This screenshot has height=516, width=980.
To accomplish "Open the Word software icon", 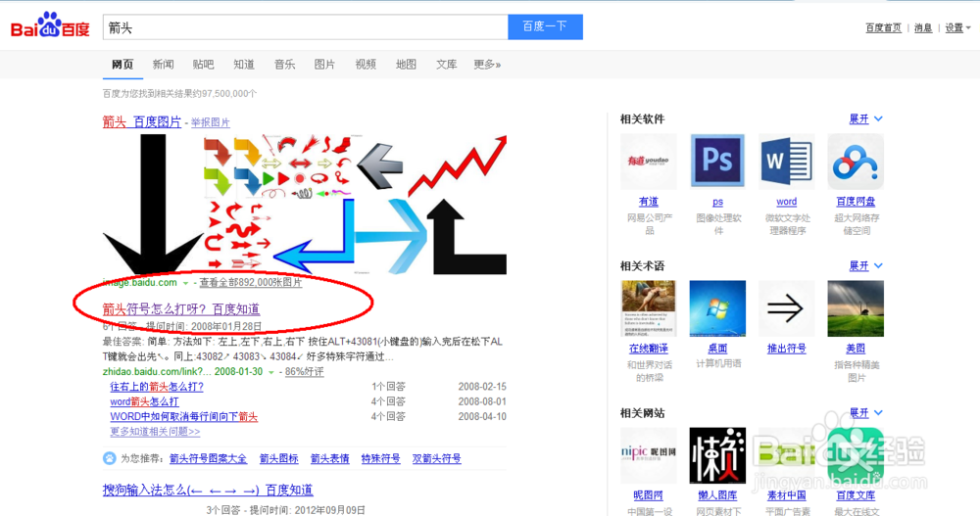I will [x=786, y=162].
